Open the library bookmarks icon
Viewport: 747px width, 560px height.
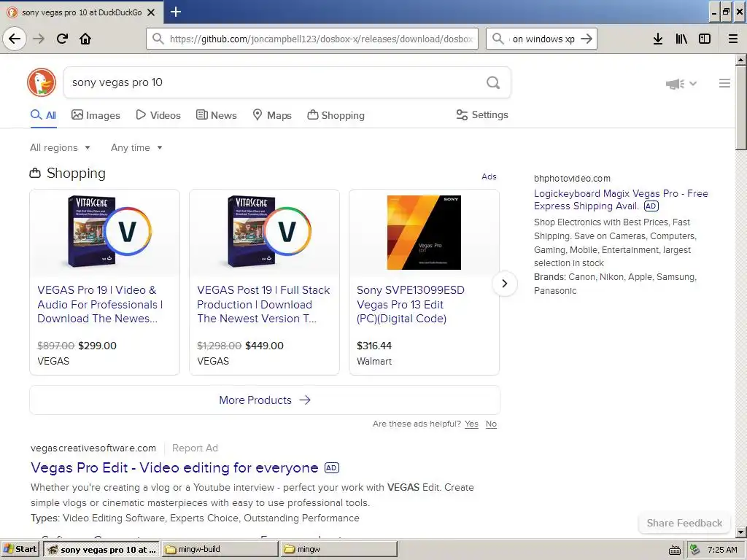[681, 39]
